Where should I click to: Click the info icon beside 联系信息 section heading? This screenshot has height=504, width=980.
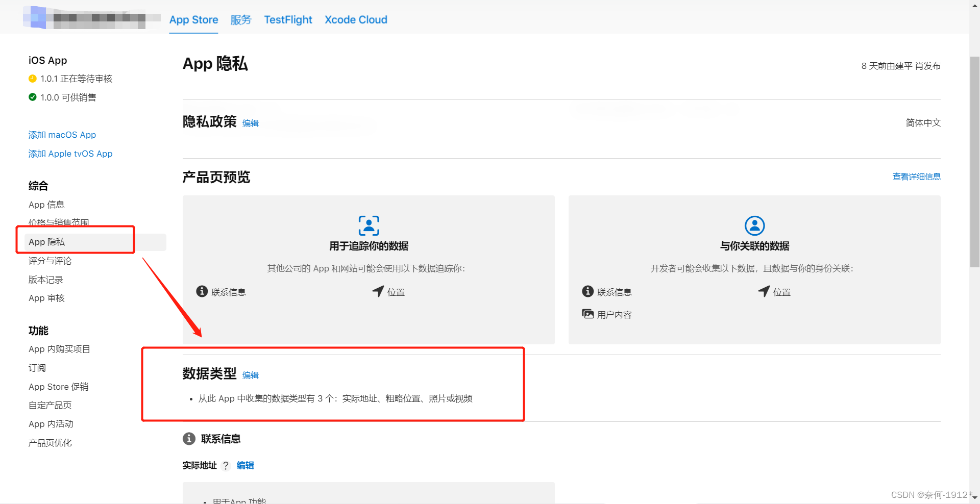click(x=189, y=439)
